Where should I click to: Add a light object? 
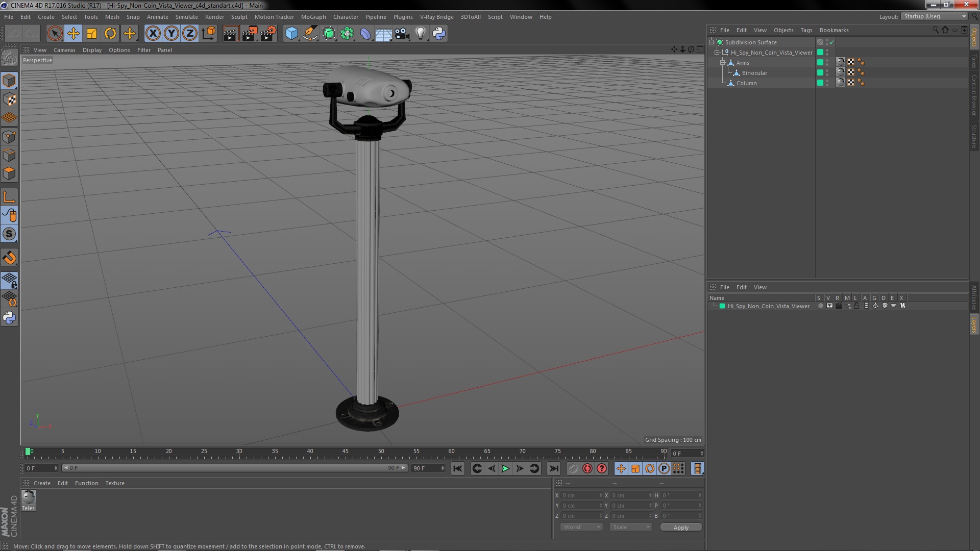coord(421,34)
